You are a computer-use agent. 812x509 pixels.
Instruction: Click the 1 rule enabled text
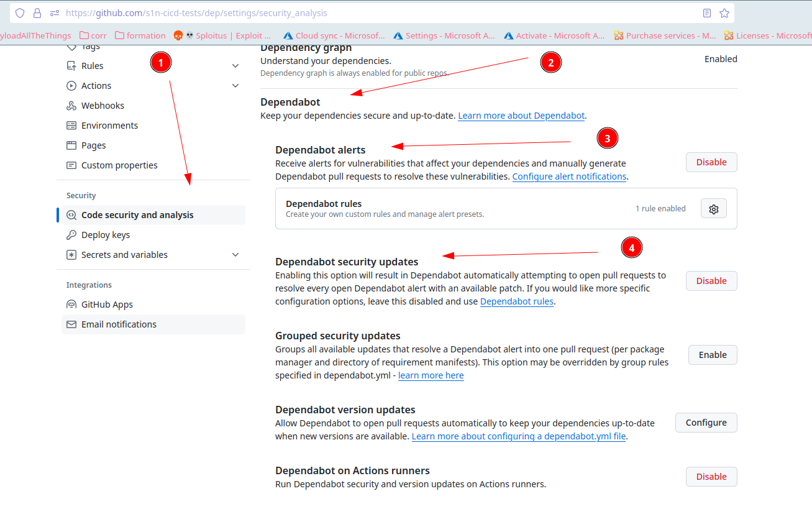point(660,209)
